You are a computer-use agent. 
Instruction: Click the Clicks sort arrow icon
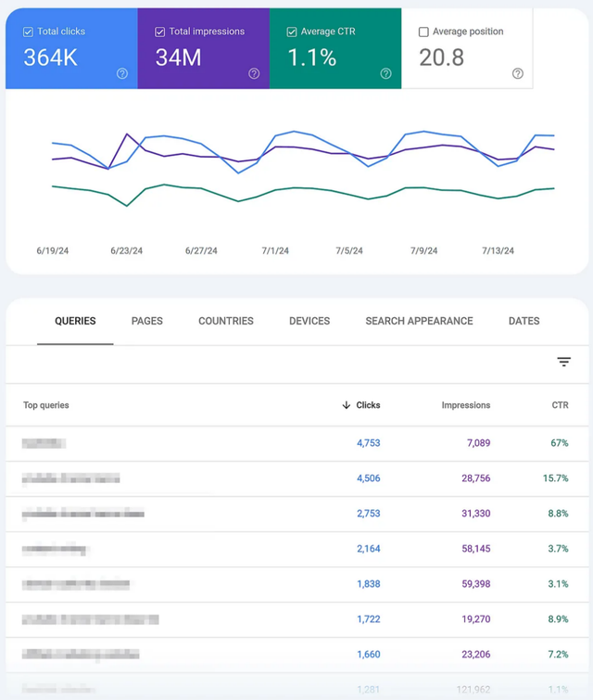347,405
